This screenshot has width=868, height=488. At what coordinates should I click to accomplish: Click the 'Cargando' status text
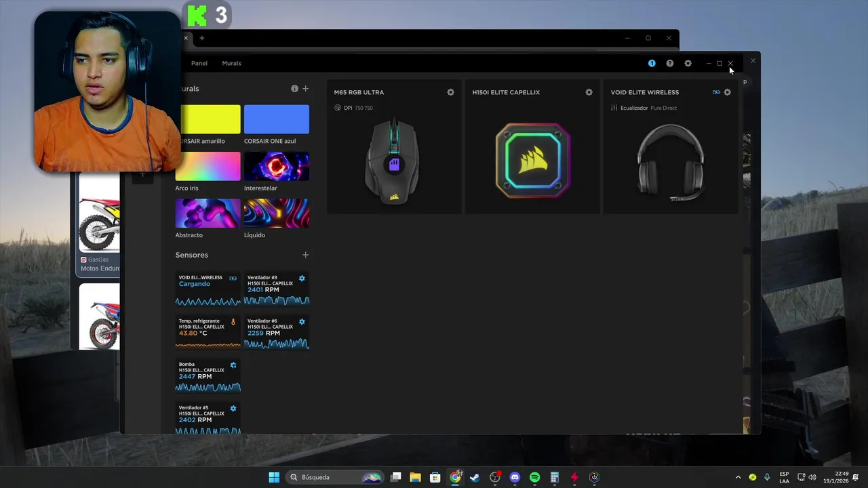pos(195,284)
